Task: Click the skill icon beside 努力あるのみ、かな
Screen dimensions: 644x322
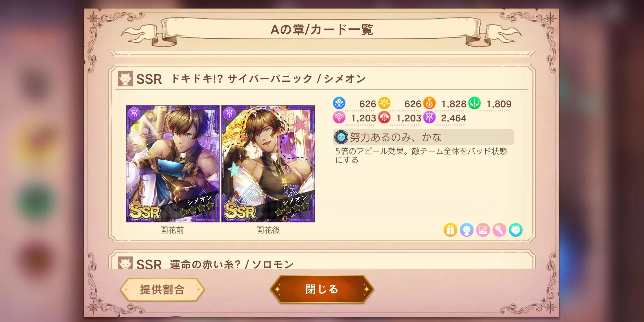Action: tap(341, 137)
